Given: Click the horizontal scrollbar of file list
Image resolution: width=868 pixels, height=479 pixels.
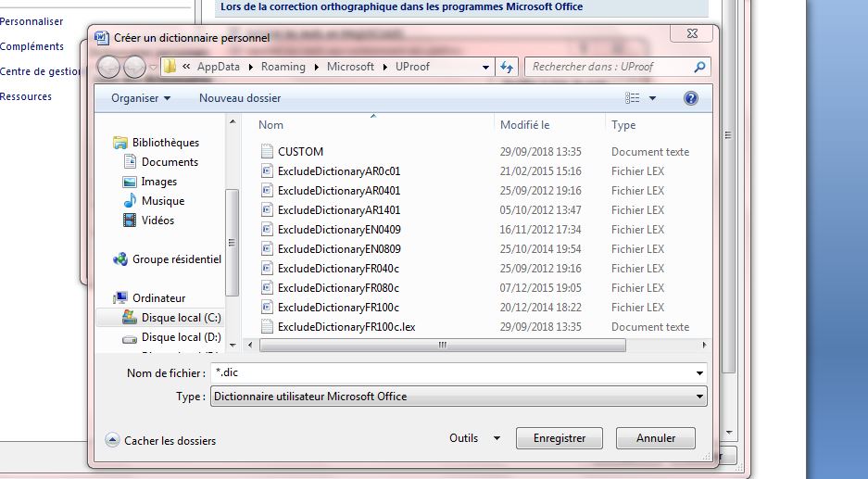Looking at the screenshot, I should coord(442,345).
